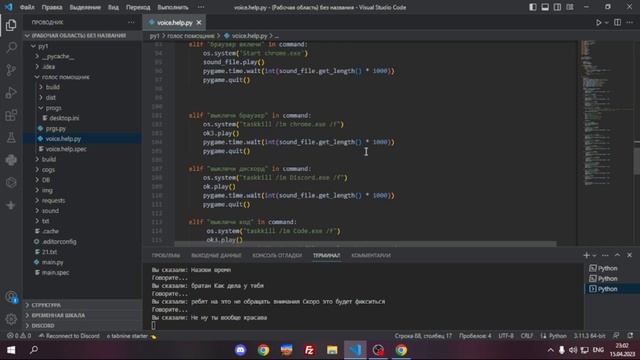Open Customize Layout icon
The width and height of the screenshot is (640, 360).
[x=569, y=7]
